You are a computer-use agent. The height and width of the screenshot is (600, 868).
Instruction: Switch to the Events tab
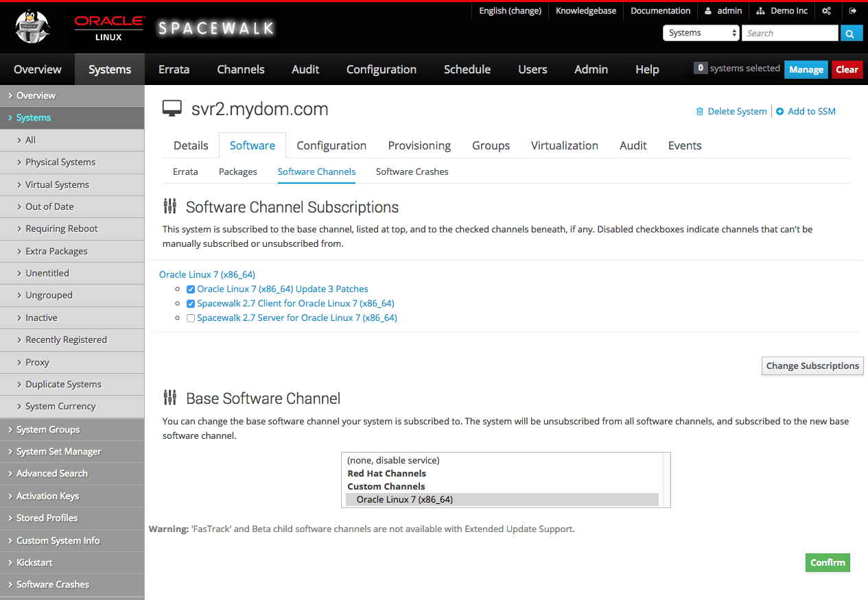[685, 145]
